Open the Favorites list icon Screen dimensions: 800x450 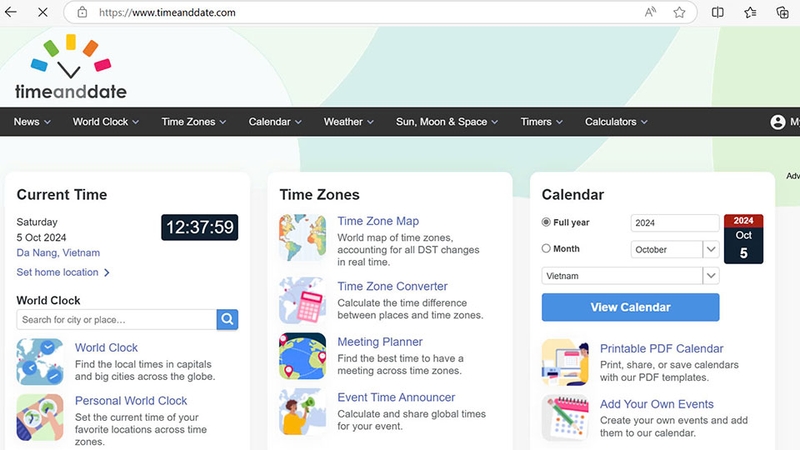pyautogui.click(x=750, y=12)
